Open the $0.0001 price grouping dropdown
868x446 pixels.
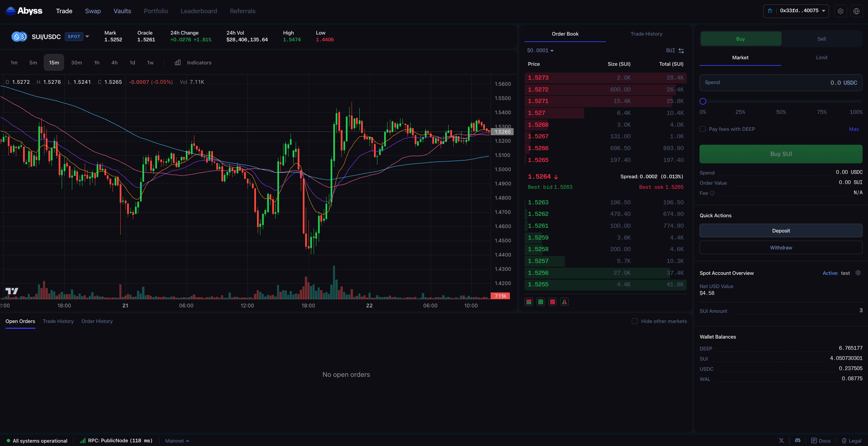(540, 50)
